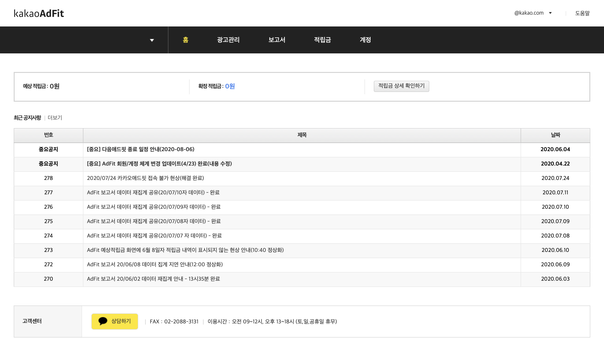Expand the ad account selector dropdown arrow
Screen dimensions: 604x364
tap(152, 40)
